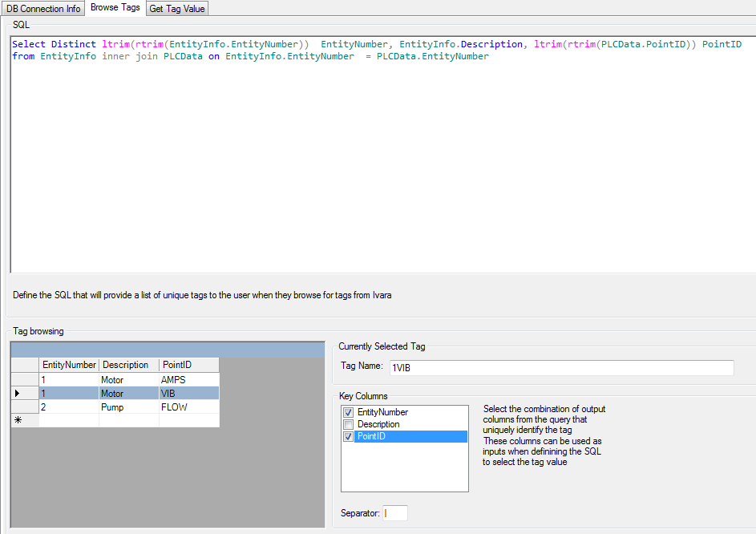This screenshot has height=534, width=756.
Task: Select the AMPS cell in the grid
Action: click(x=188, y=379)
